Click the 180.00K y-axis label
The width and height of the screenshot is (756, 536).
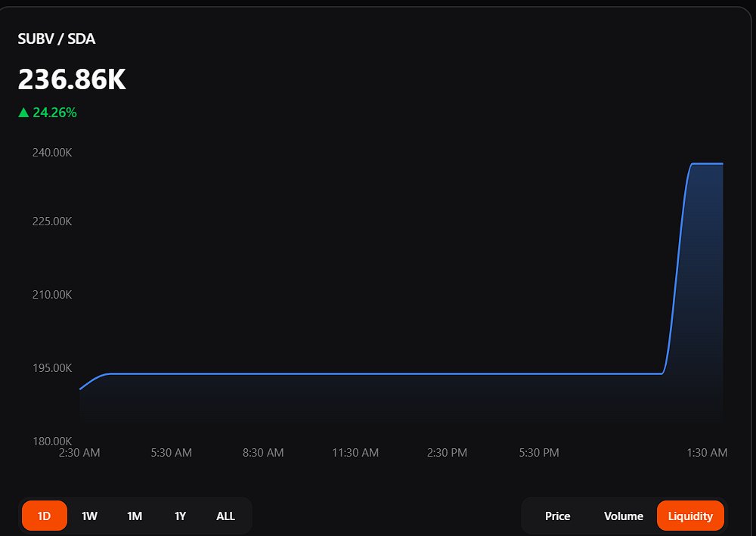[x=52, y=441]
